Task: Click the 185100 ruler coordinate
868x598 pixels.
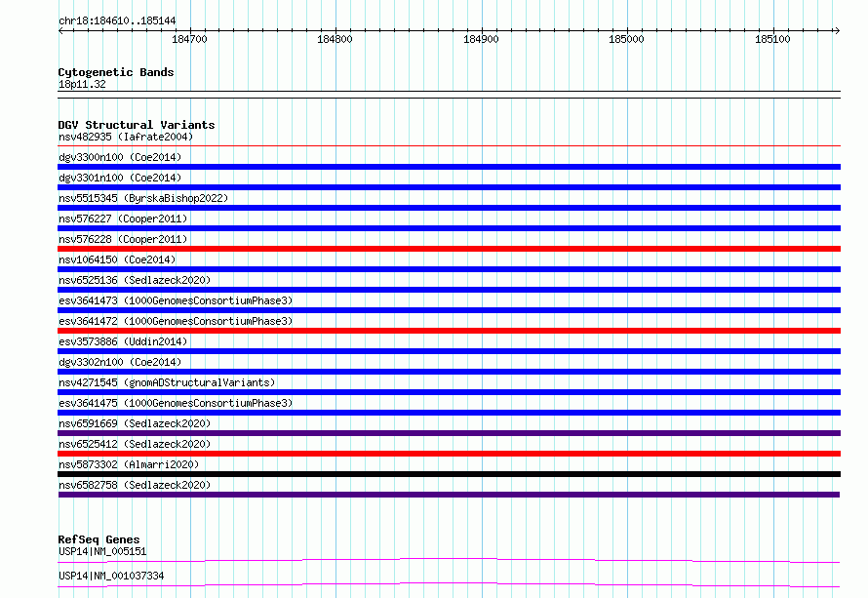Action: coord(772,39)
